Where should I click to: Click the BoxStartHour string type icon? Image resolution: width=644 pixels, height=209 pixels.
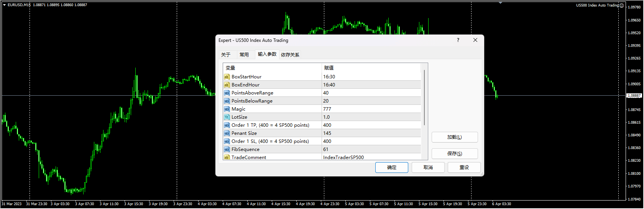[x=227, y=77]
